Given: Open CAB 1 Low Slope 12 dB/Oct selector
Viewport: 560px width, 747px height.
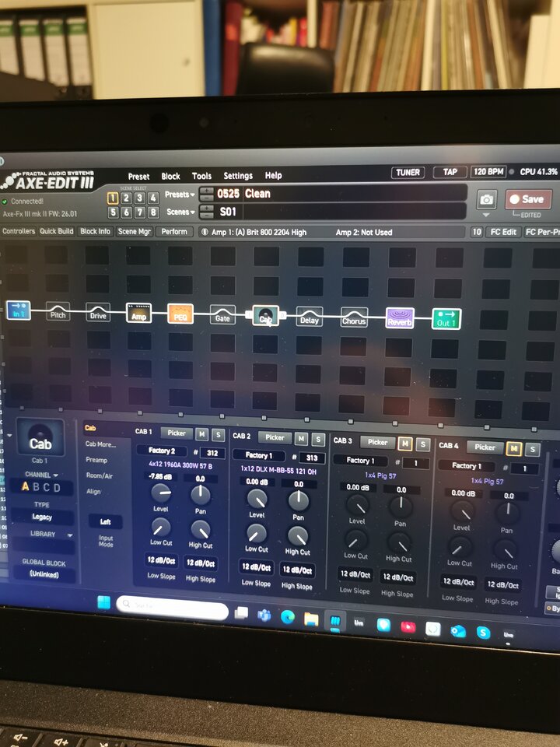Looking at the screenshot, I should (x=161, y=560).
